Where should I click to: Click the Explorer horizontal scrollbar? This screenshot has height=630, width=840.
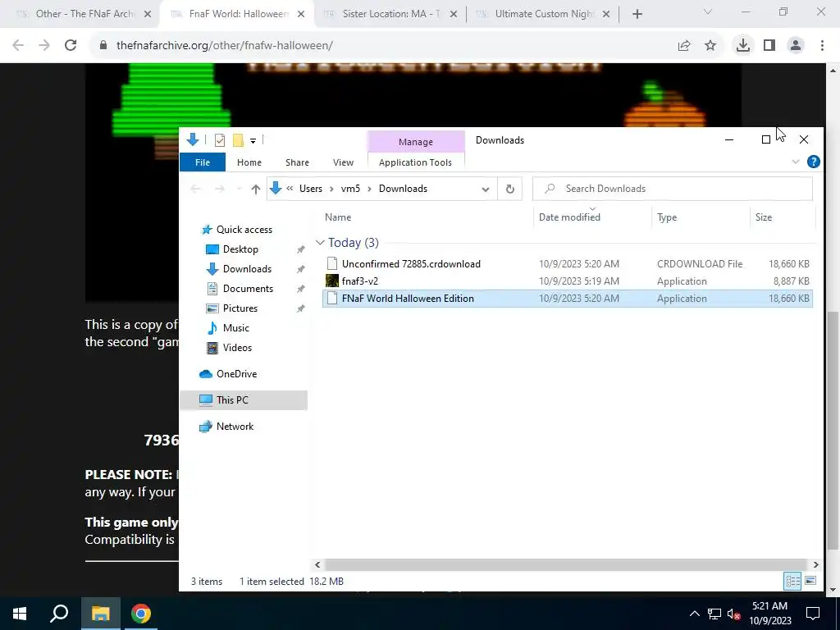565,564
